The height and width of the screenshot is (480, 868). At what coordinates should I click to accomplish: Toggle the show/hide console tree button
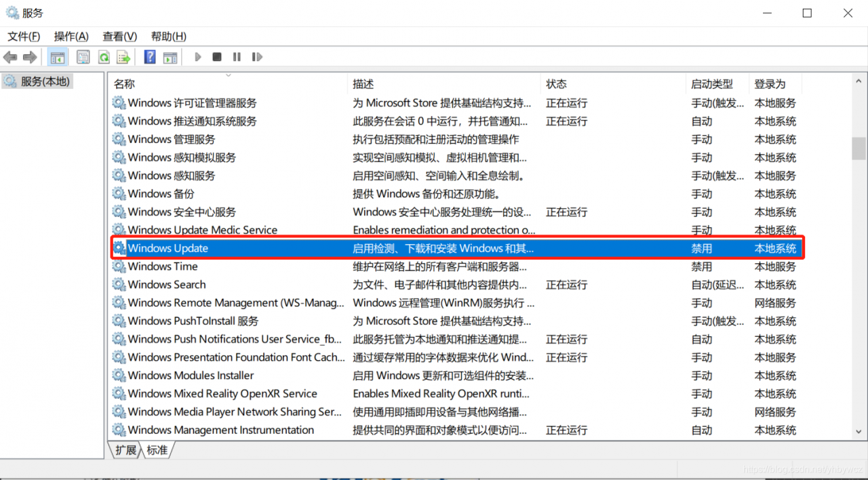pyautogui.click(x=58, y=58)
